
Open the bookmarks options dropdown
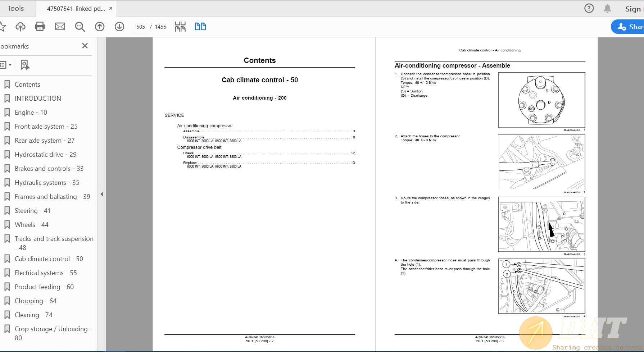(6, 65)
